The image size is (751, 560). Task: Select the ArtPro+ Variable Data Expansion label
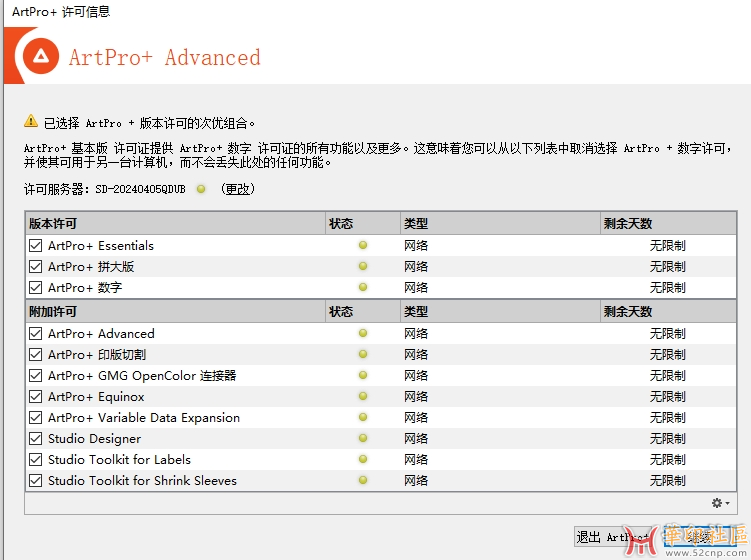pyautogui.click(x=144, y=418)
